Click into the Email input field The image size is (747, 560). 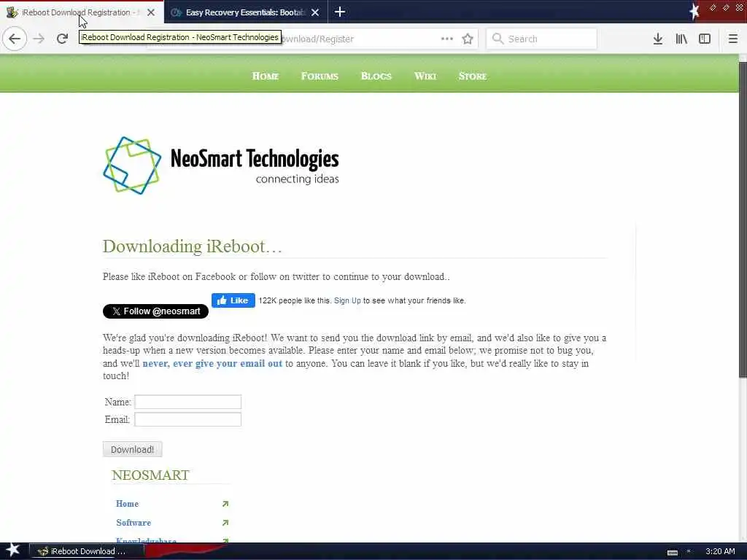(x=187, y=419)
